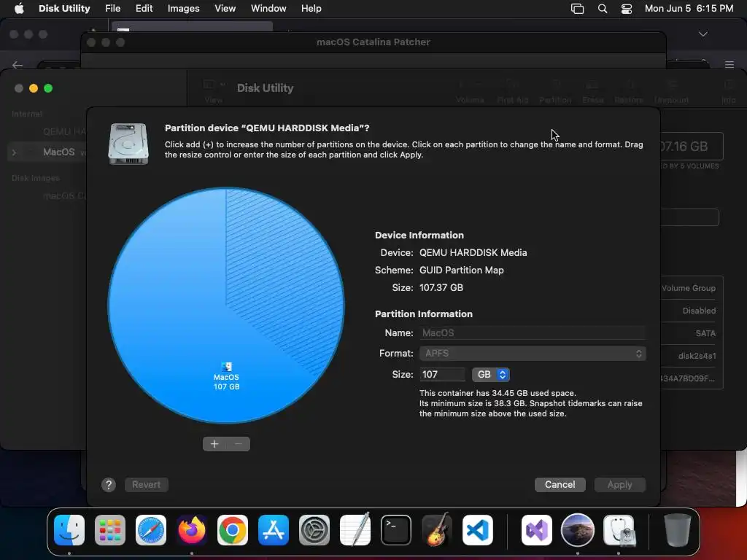Open TextEdit from the Dock

pyautogui.click(x=355, y=530)
